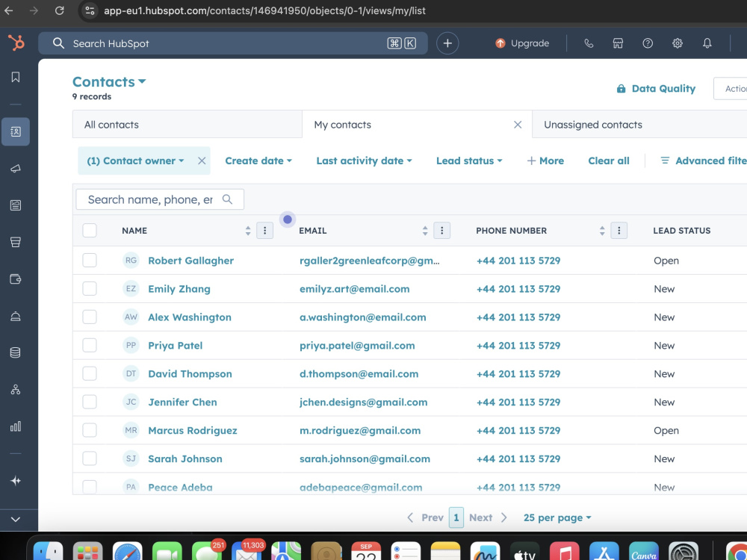
Task: Open Robert Gallagher contact record
Action: click(191, 261)
